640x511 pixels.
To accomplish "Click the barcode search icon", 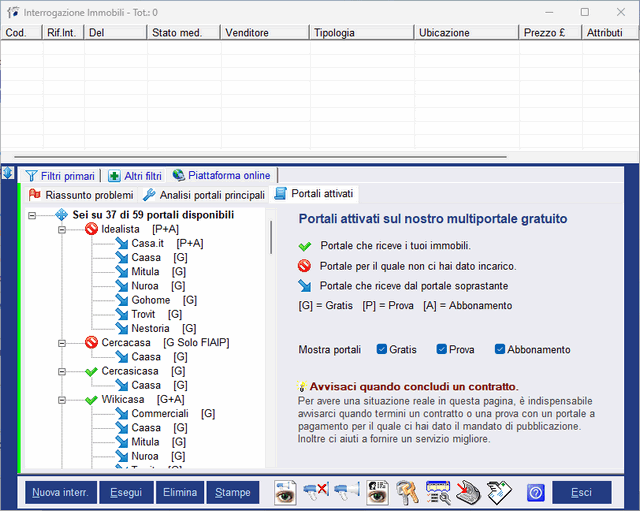I will click(x=438, y=492).
